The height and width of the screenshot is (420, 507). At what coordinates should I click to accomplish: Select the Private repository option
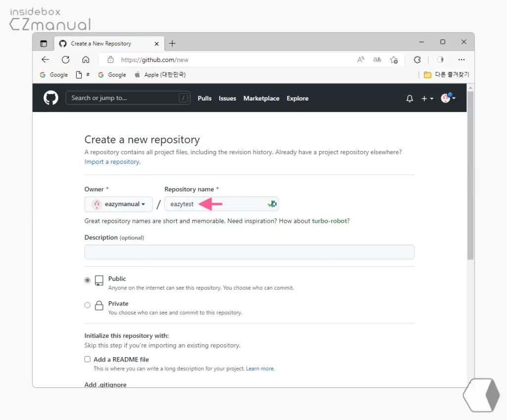point(87,305)
